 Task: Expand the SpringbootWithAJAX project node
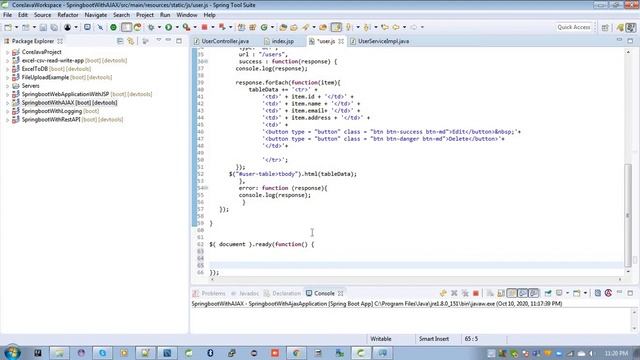[x=7, y=103]
